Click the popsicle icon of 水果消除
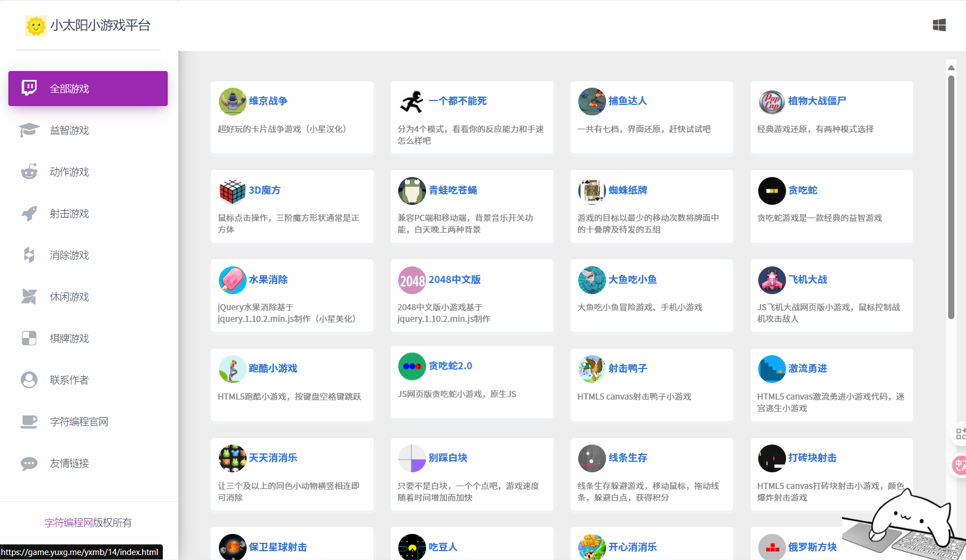 (x=233, y=280)
